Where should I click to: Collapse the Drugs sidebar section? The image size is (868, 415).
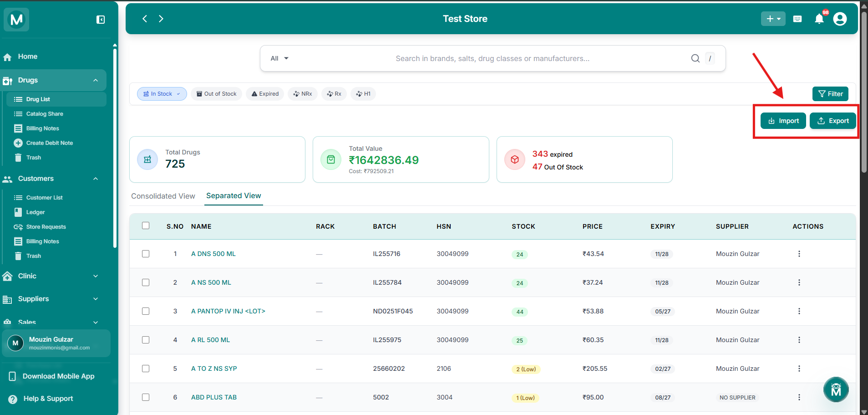coord(96,80)
